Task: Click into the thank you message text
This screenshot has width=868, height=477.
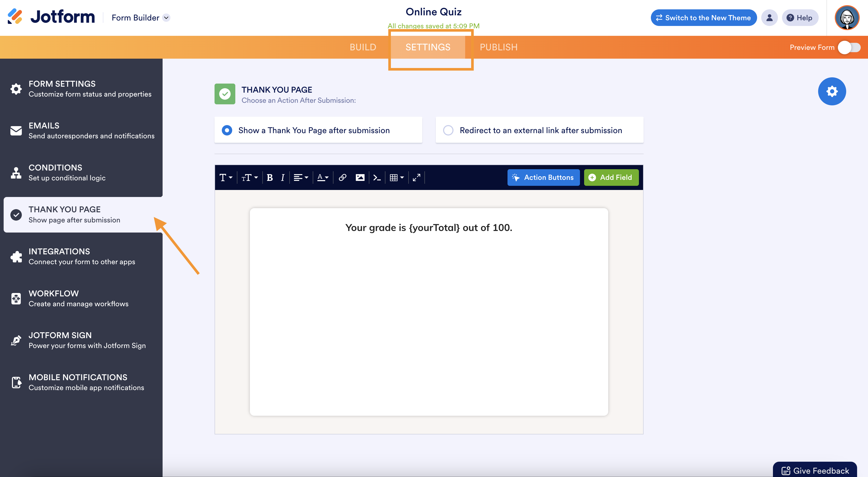Action: click(428, 228)
